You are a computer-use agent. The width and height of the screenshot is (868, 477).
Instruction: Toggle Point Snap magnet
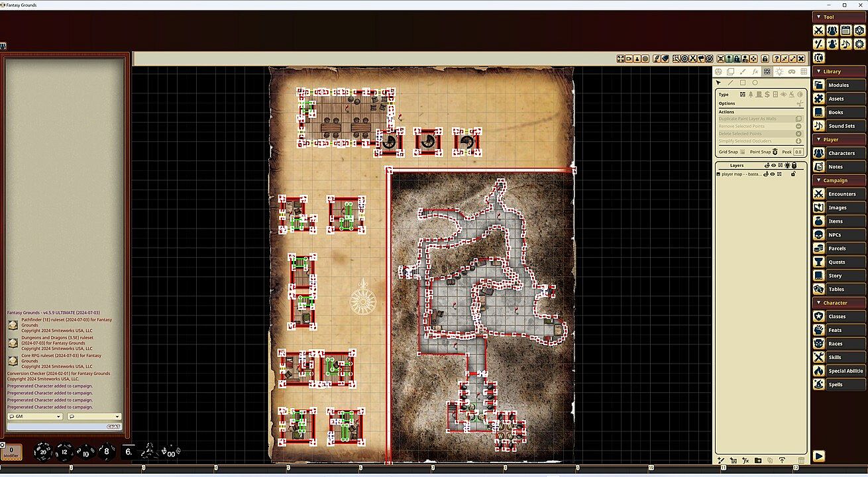pyautogui.click(x=775, y=152)
